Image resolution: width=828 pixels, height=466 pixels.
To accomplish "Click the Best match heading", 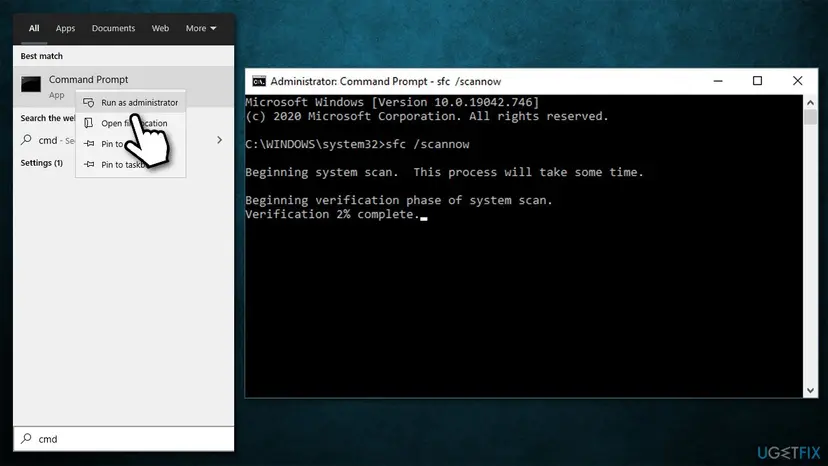I will [42, 56].
